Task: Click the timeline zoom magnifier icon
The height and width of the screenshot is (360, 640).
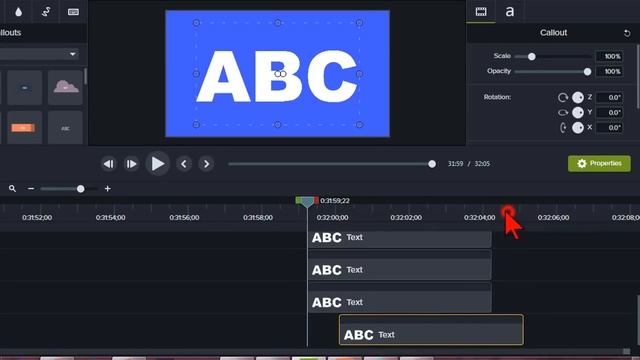Action: (12, 189)
